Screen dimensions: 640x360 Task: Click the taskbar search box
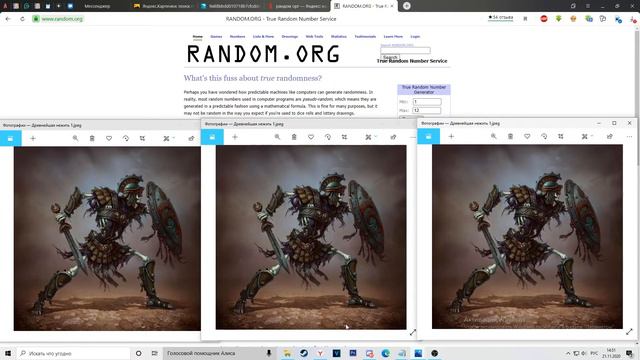tap(73, 353)
